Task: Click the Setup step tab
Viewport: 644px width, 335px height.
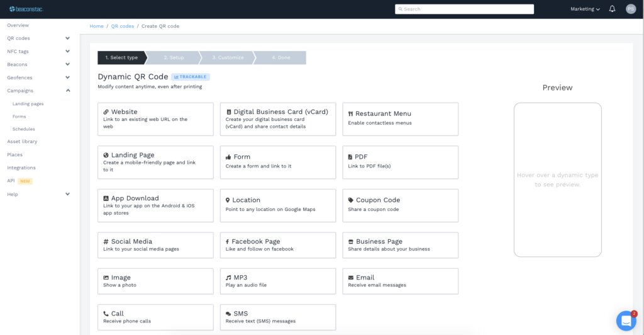Action: tap(174, 58)
